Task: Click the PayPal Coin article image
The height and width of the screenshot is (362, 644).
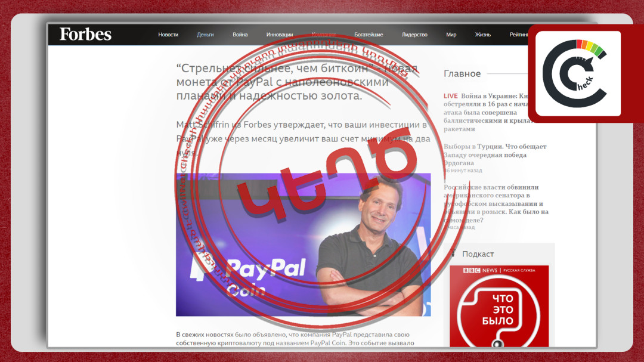Action: [x=303, y=245]
